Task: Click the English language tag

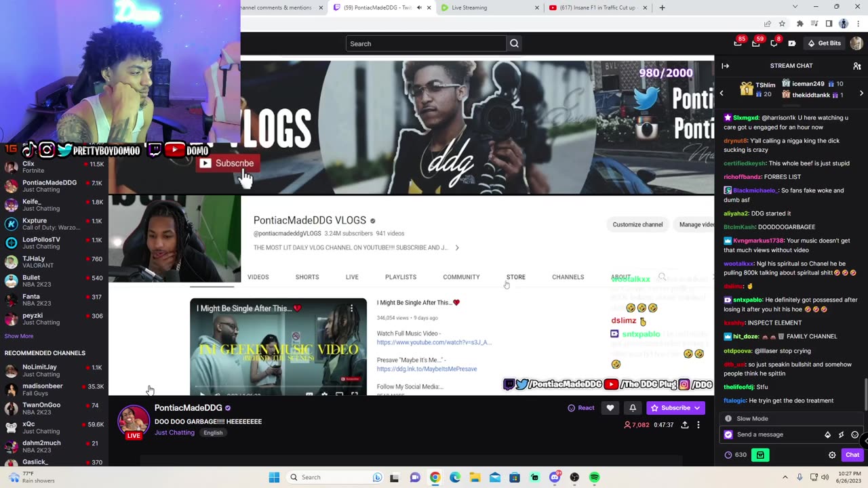Action: coord(213,432)
